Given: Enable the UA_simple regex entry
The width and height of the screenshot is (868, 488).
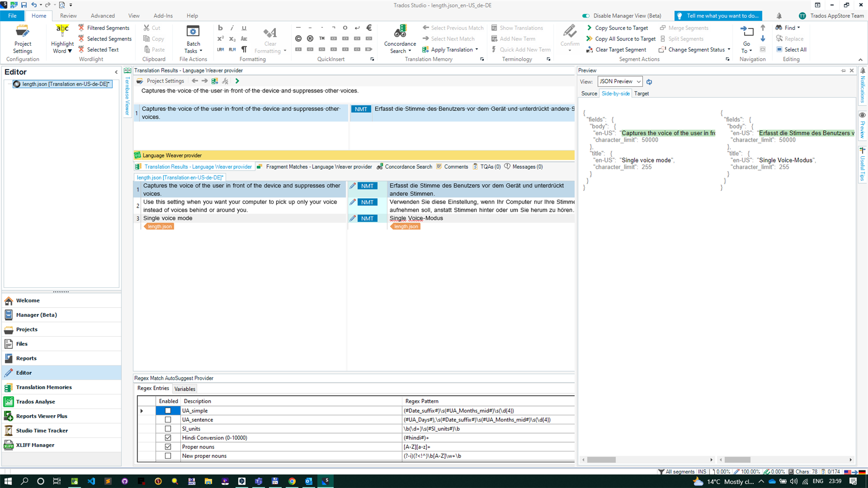Looking at the screenshot, I should (168, 411).
